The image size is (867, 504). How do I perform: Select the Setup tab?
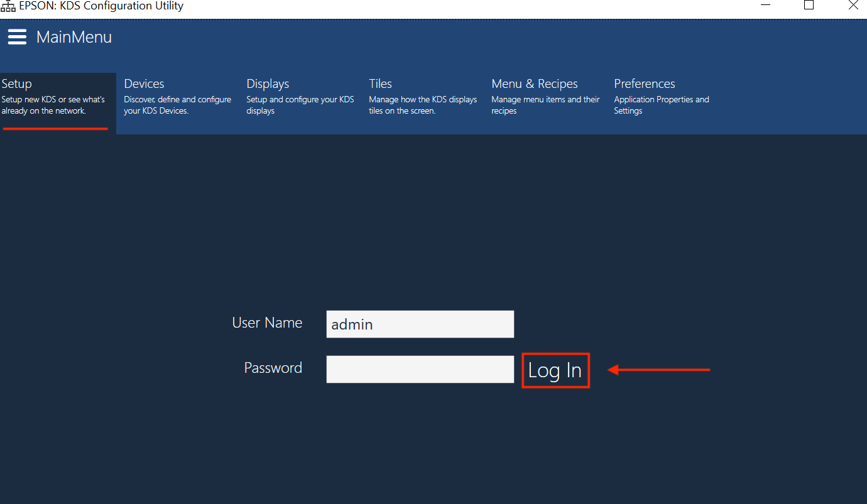[58, 104]
